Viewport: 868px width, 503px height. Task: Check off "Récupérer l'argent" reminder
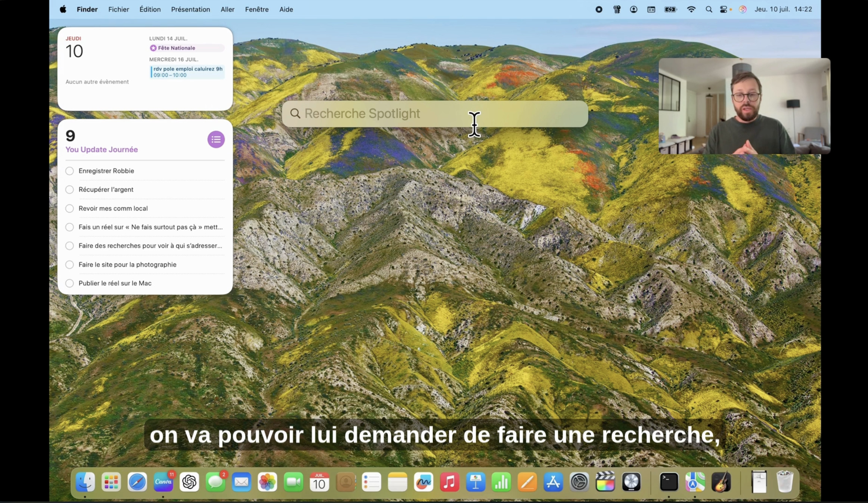point(69,189)
